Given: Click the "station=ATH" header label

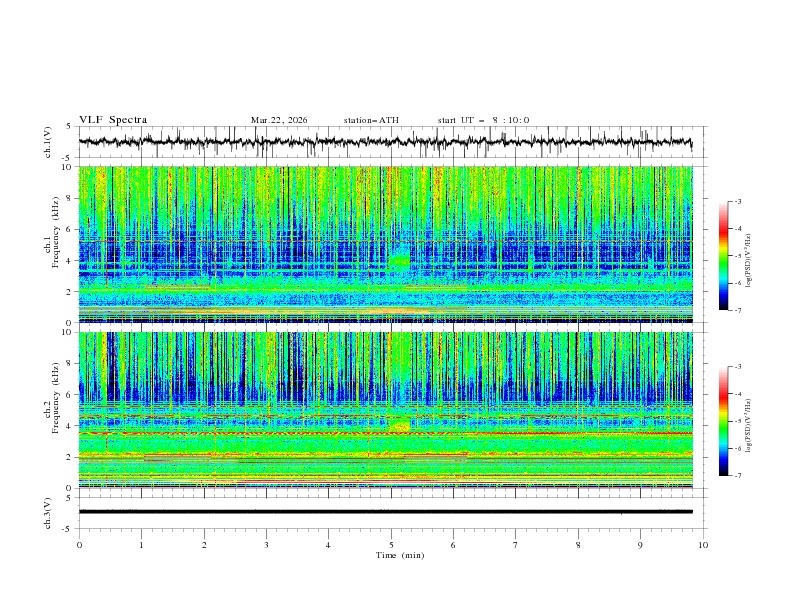Looking at the screenshot, I should click(371, 120).
